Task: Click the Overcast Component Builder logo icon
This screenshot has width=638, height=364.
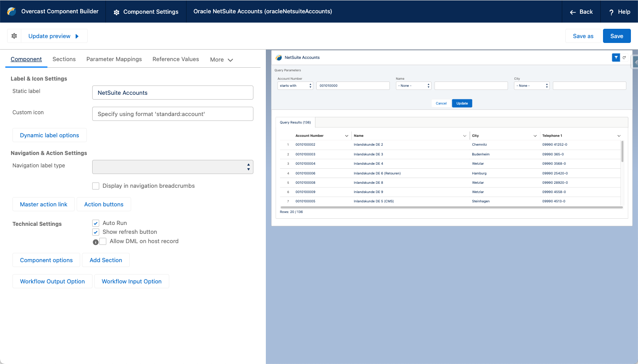Action: (x=12, y=12)
